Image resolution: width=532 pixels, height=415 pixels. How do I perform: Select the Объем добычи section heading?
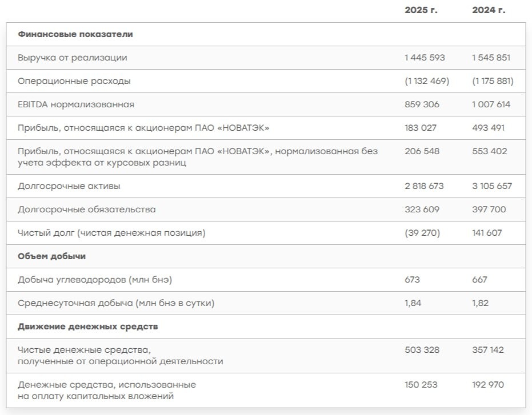click(52, 256)
